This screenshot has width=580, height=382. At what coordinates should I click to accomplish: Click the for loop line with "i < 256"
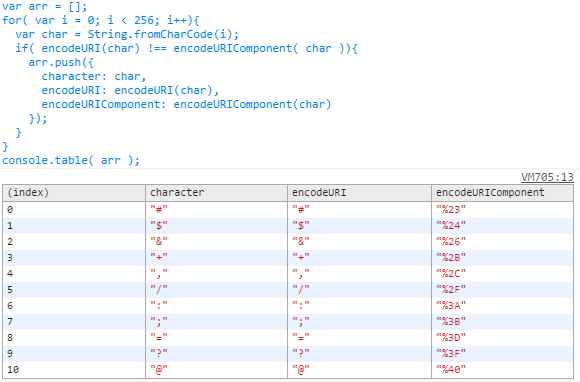tap(101, 20)
